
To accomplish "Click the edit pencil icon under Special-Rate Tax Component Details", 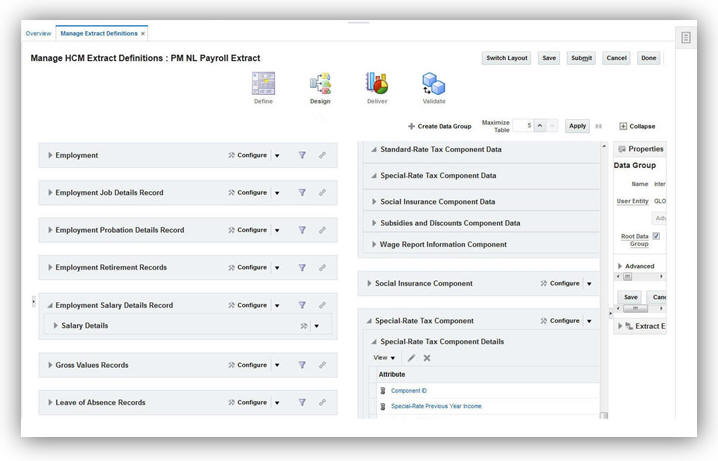I will 411,358.
